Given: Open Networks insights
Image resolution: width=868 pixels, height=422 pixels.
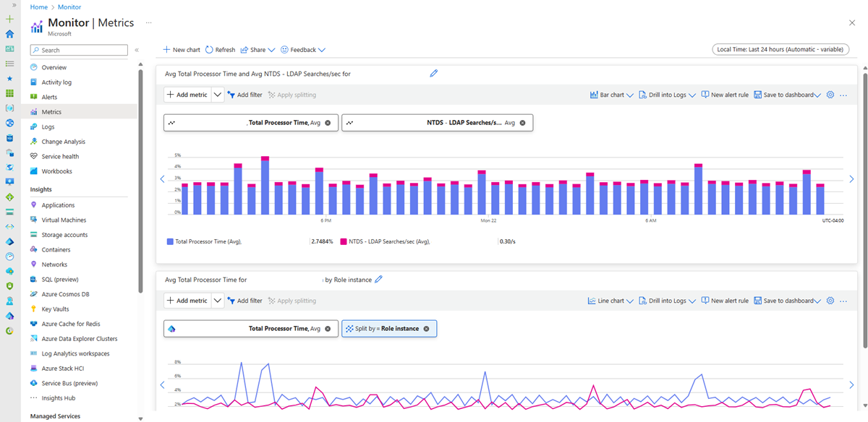Looking at the screenshot, I should [54, 264].
